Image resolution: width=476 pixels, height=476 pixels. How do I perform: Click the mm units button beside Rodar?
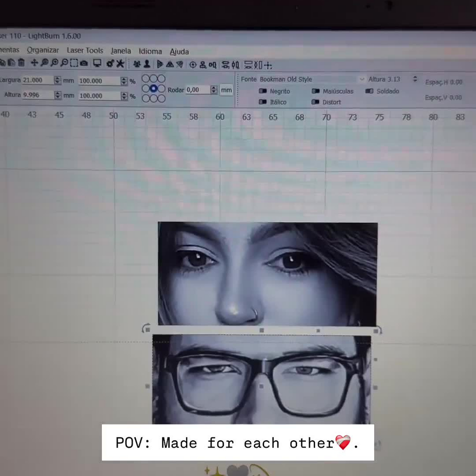pyautogui.click(x=226, y=90)
